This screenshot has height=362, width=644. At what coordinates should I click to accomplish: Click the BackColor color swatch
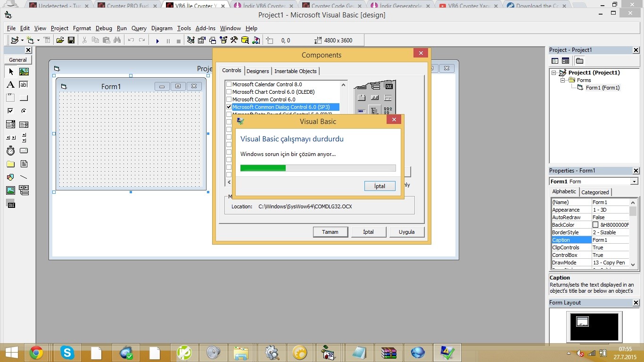pos(595,225)
